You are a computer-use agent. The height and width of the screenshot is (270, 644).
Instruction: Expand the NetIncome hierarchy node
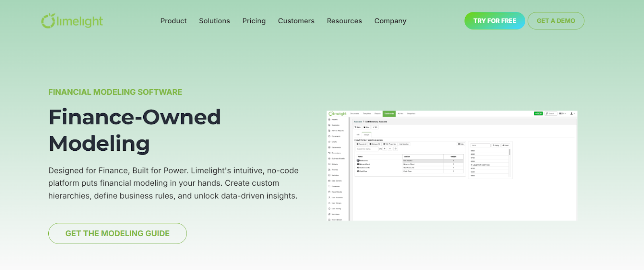pyautogui.click(x=358, y=160)
